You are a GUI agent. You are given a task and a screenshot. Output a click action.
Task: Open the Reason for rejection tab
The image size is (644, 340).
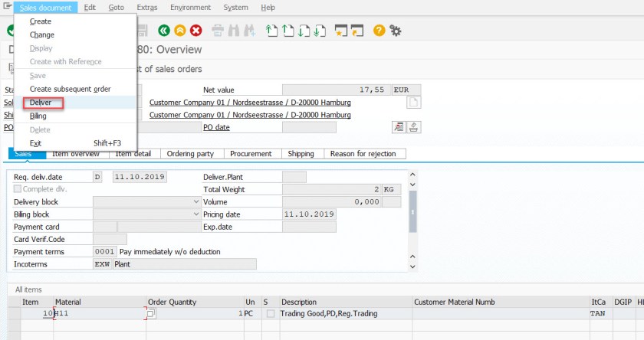[x=363, y=154]
